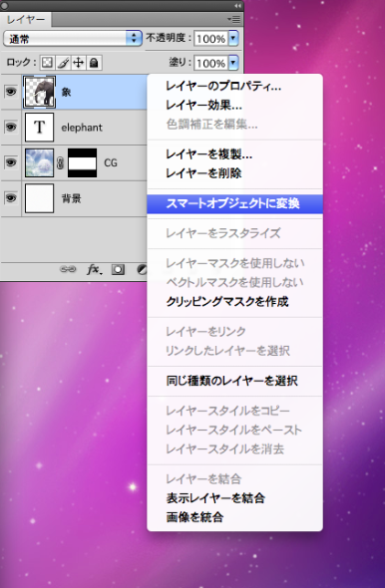This screenshot has height=588, width=385.
Task: Choose レイヤーのプロパティ... menu item
Action: [x=234, y=87]
